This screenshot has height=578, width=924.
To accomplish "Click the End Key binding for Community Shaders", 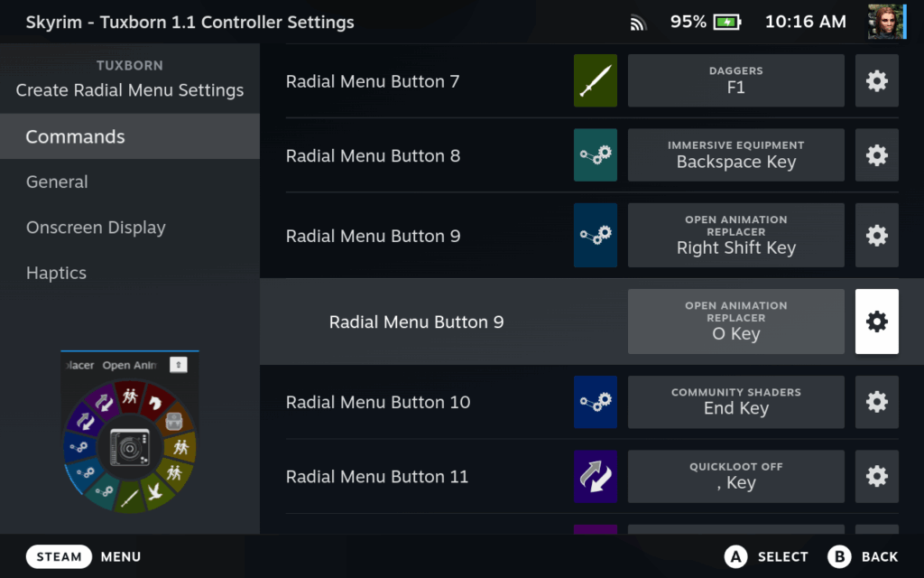I will pos(735,402).
